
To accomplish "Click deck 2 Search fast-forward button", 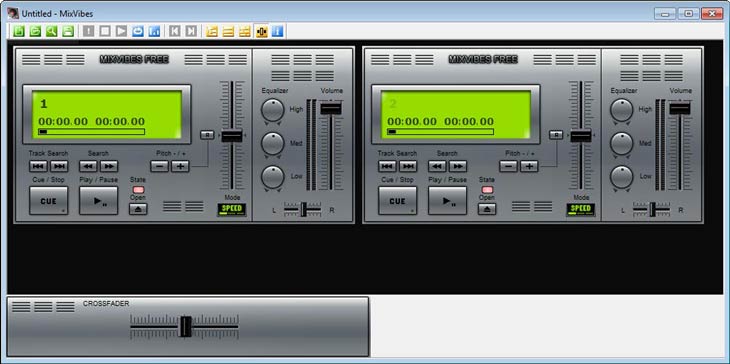I will coord(458,166).
